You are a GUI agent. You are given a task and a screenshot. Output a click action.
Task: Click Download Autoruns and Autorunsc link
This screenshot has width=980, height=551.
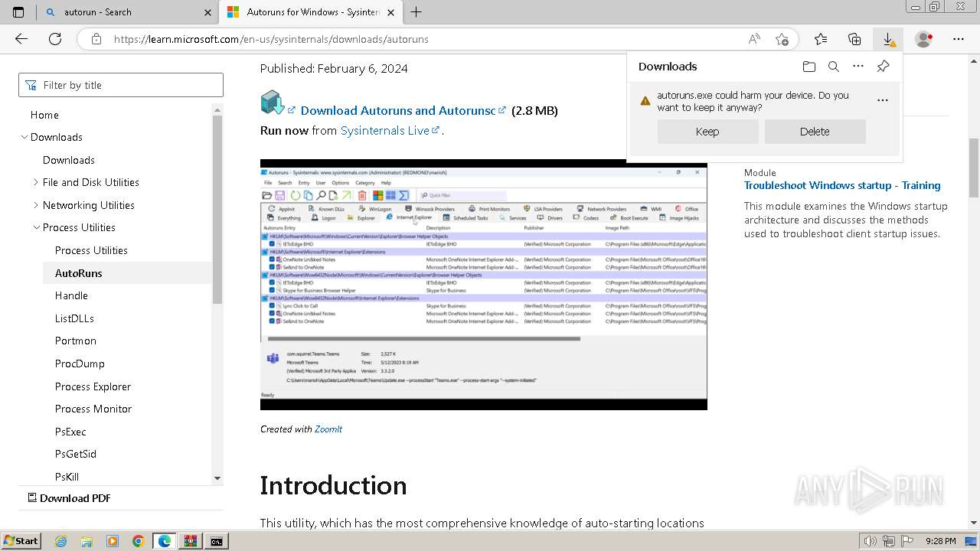pos(398,111)
